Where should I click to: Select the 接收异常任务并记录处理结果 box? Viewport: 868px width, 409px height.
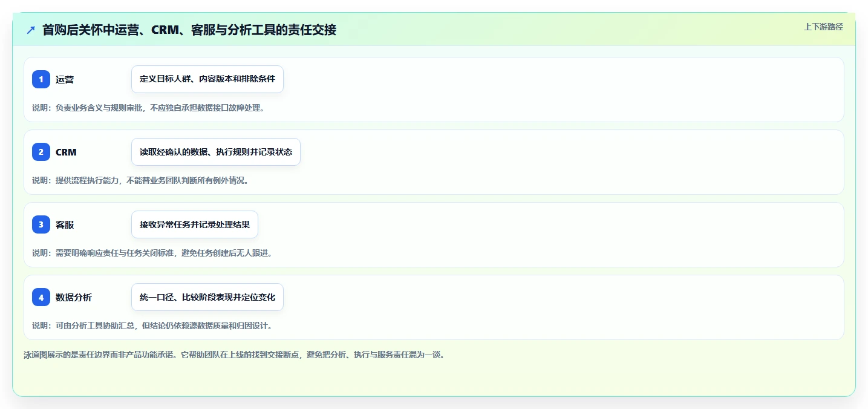(x=195, y=224)
